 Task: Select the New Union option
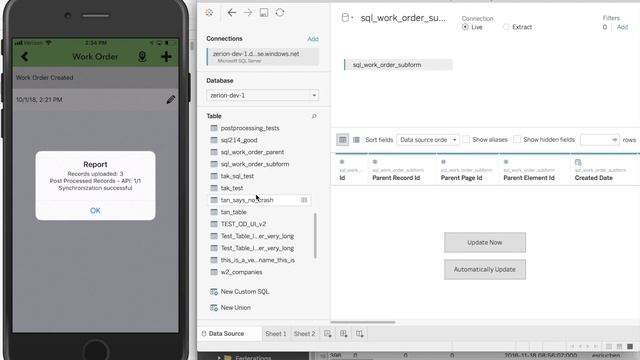coord(236,308)
